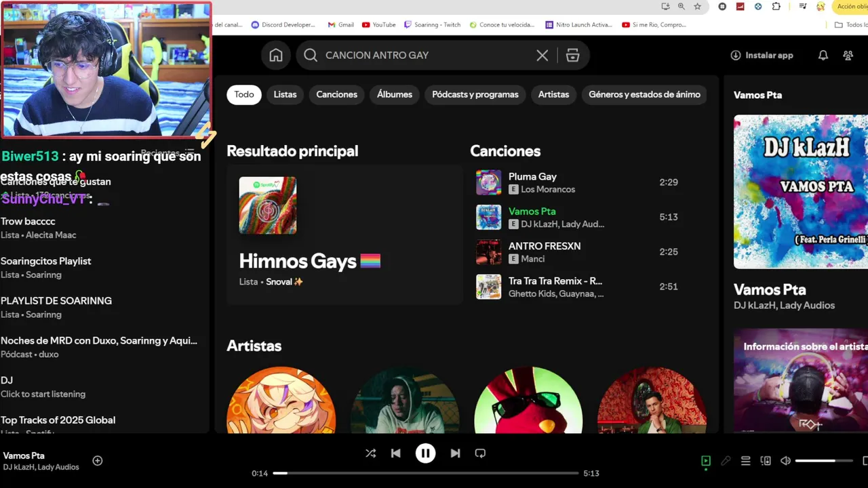
Task: Select the Todo filter chip
Action: tap(244, 94)
